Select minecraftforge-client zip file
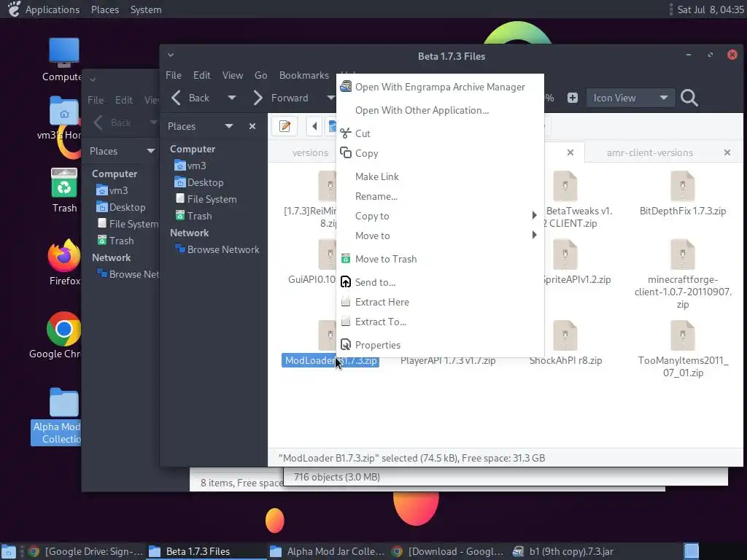Screen dimensions: 747x560 pyautogui.click(x=683, y=274)
